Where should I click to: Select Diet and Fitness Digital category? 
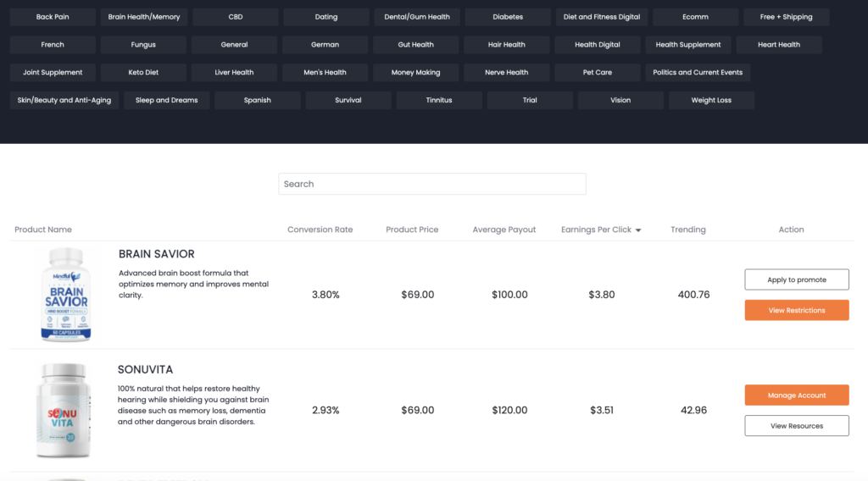(602, 17)
